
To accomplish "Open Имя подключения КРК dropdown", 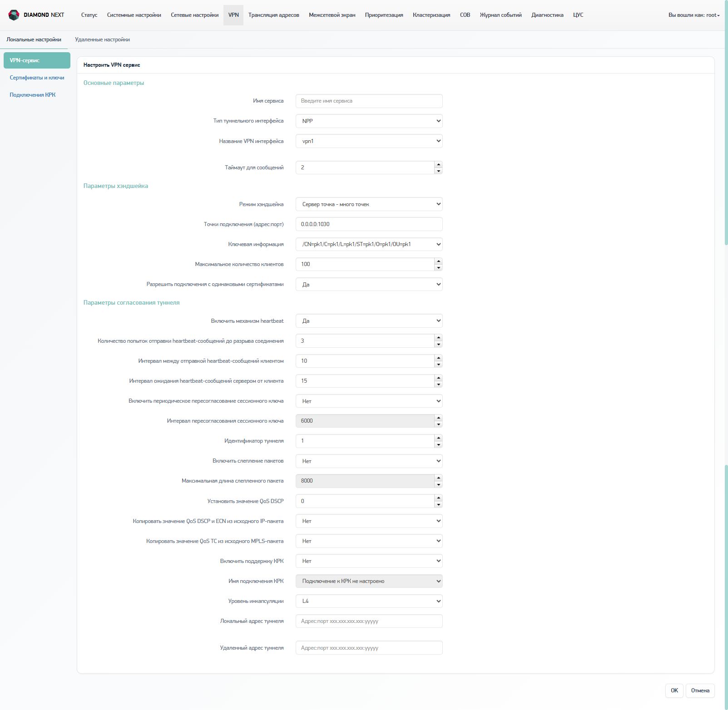I will [x=369, y=581].
